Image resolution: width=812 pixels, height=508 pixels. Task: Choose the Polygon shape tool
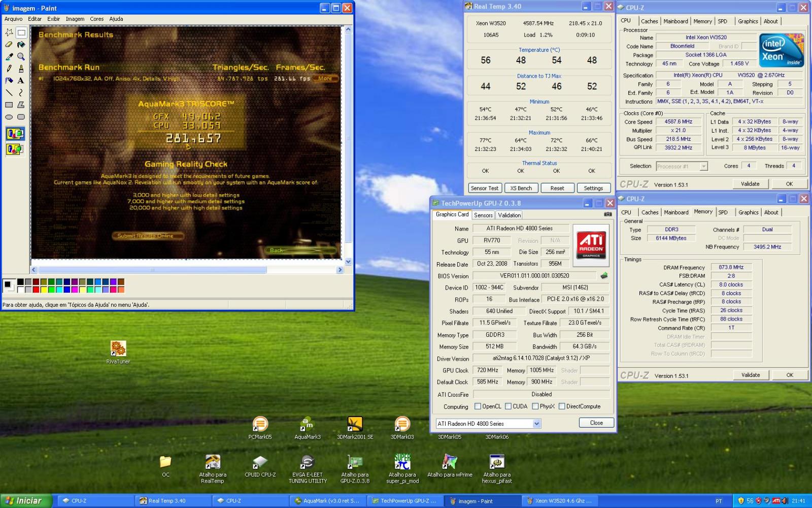(21, 105)
